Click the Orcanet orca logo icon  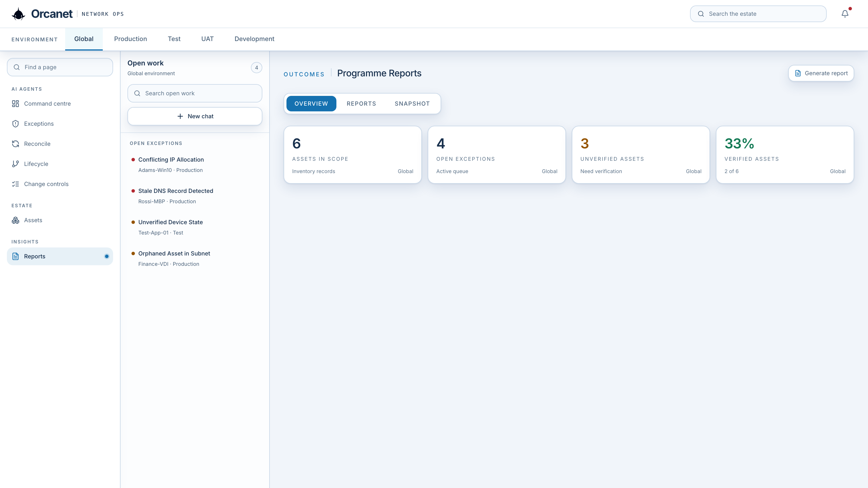pyautogui.click(x=19, y=14)
